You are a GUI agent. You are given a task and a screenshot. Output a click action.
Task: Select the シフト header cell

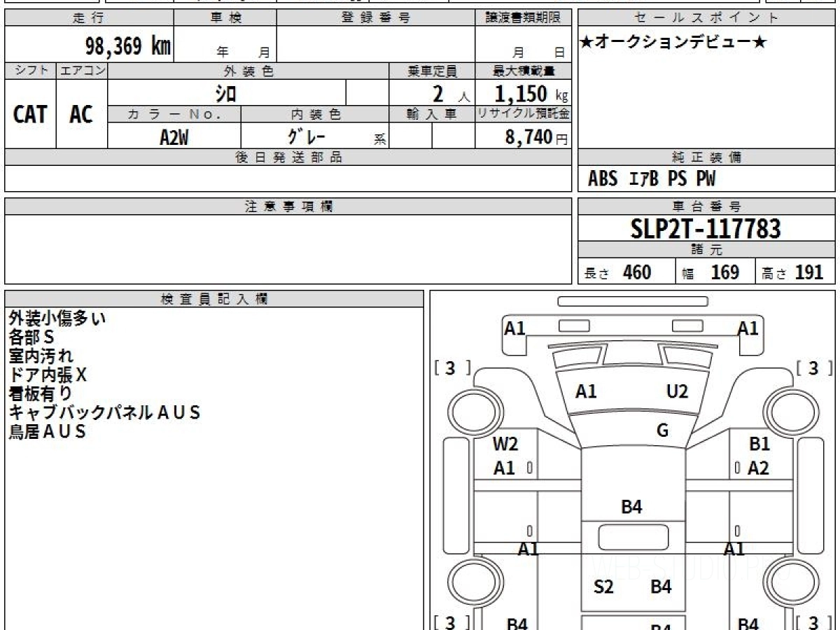[31, 71]
